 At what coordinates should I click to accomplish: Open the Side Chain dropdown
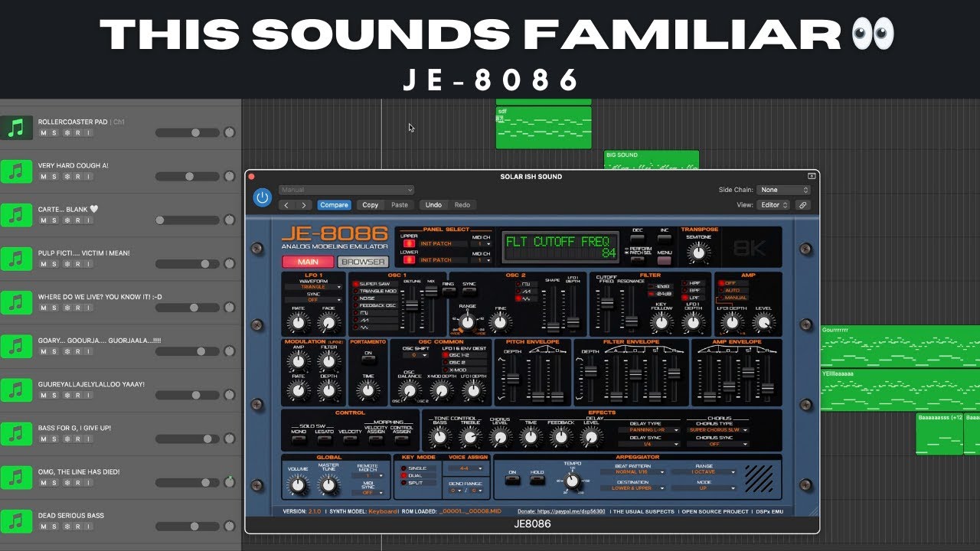tap(783, 190)
